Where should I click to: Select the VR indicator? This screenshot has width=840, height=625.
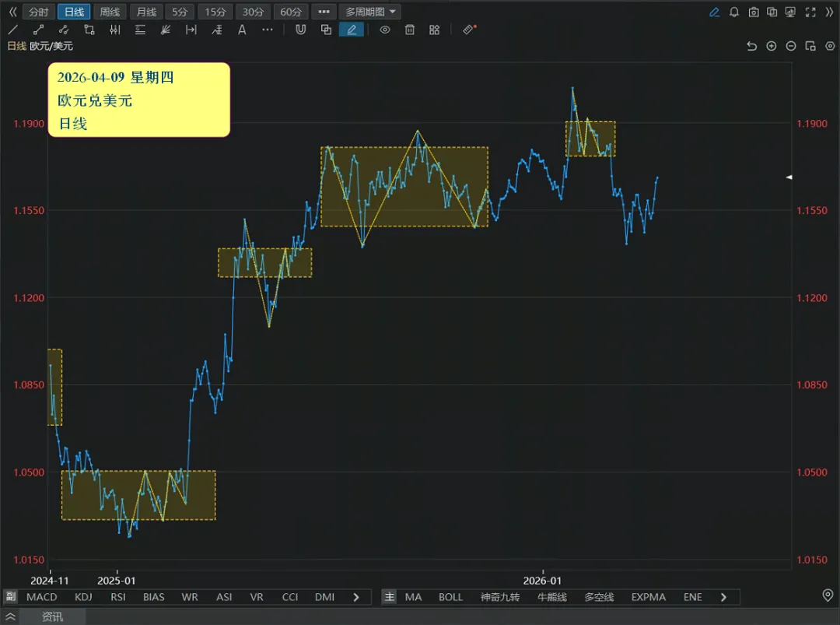(257, 597)
